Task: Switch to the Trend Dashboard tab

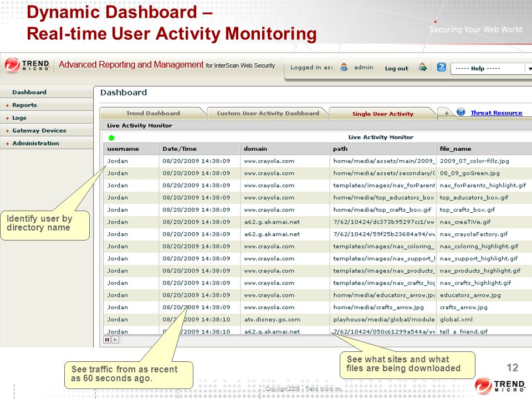Action: [x=153, y=113]
